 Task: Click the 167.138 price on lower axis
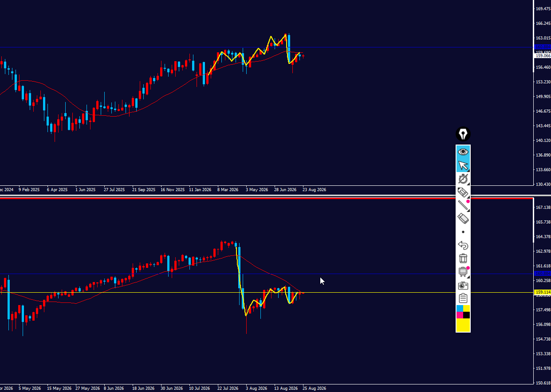pyautogui.click(x=543, y=208)
